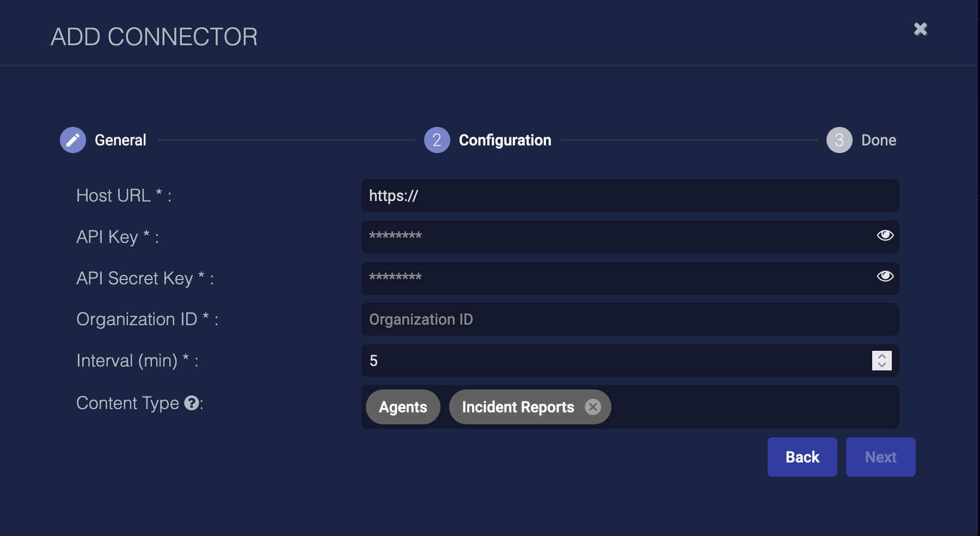Select the Done step label
The width and height of the screenshot is (980, 536).
coord(878,140)
